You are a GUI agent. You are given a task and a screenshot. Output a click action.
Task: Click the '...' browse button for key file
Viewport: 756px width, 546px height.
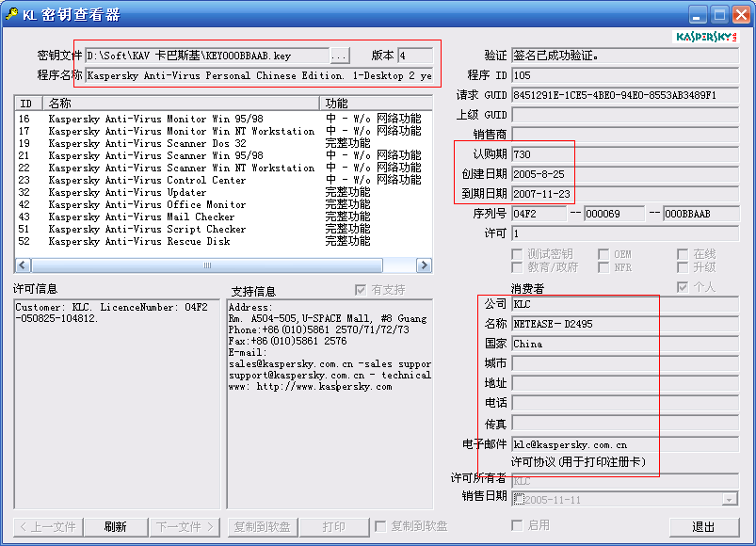coord(339,56)
